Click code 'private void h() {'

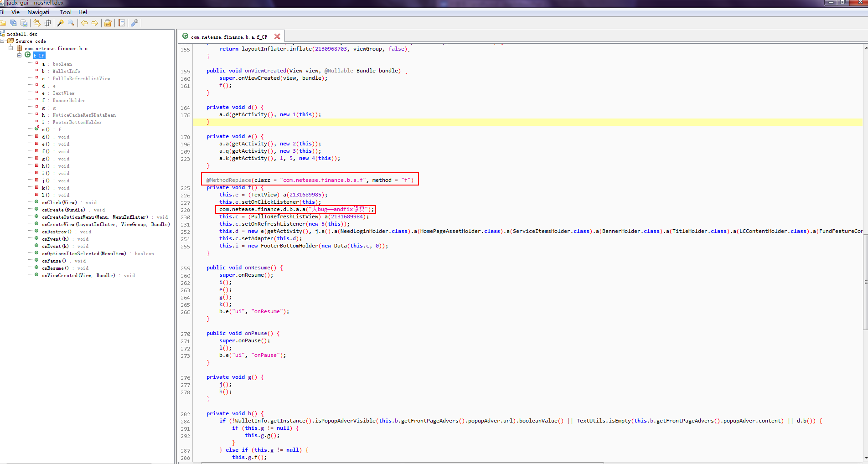(x=235, y=413)
